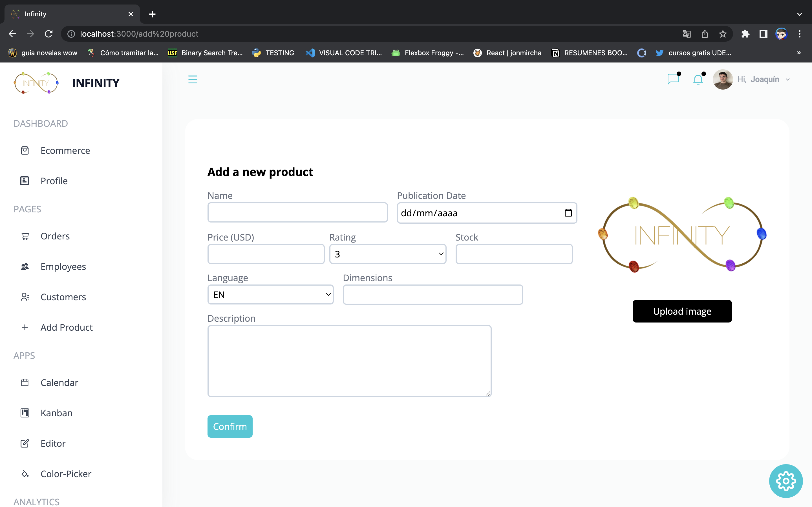Select the Color-Picker droplet icon

(x=25, y=474)
